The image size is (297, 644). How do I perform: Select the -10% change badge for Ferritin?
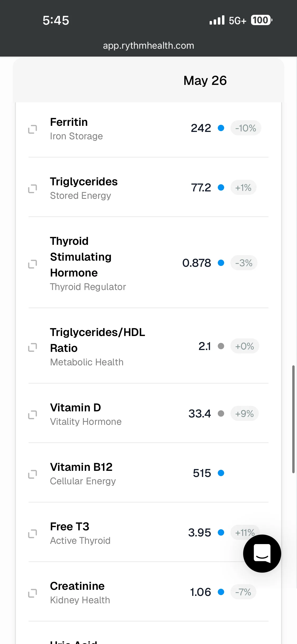point(246,128)
